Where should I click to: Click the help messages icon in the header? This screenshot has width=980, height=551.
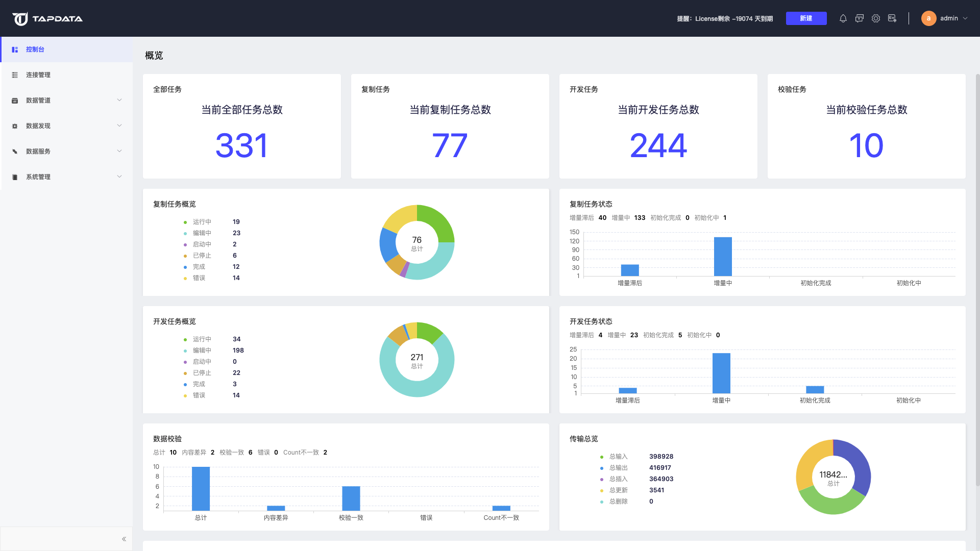(x=859, y=18)
